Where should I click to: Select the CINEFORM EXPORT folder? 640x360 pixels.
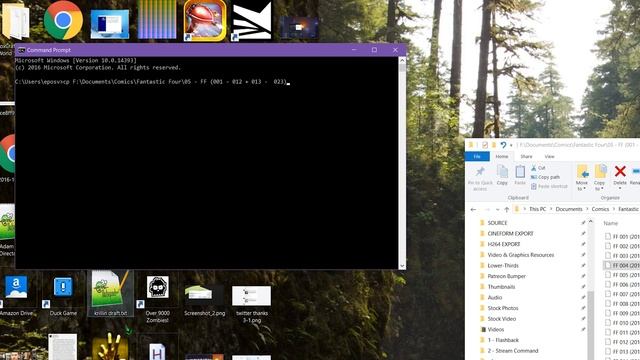pos(510,233)
